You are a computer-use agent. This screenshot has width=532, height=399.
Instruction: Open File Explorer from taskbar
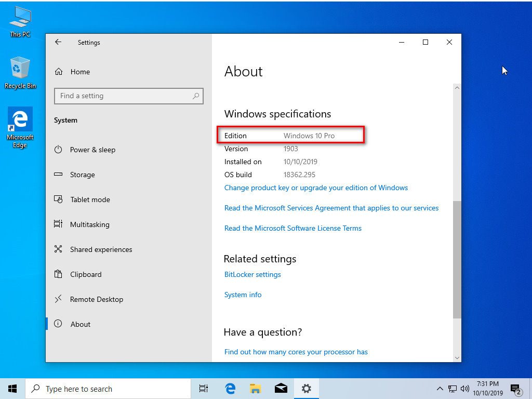click(256, 389)
